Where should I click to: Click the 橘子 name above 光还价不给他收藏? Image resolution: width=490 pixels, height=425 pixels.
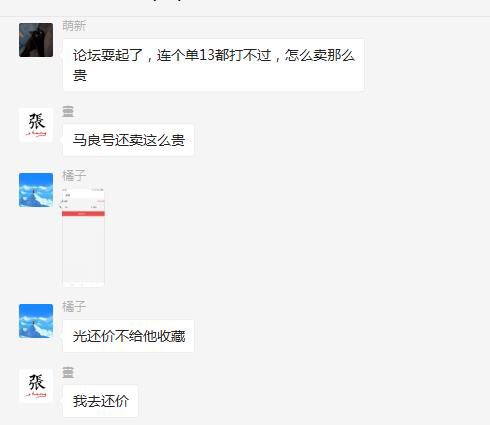(74, 307)
